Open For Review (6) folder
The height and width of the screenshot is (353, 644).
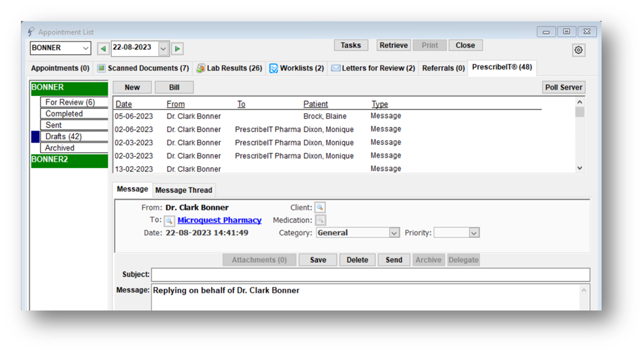click(x=74, y=103)
